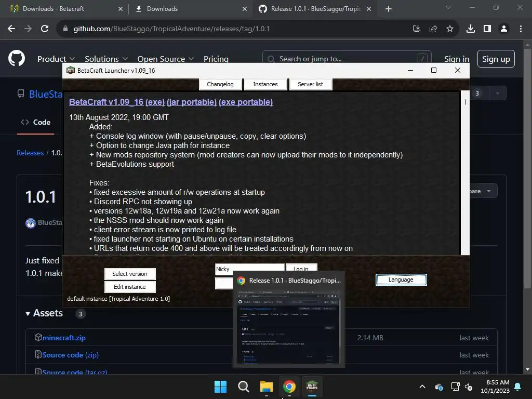
Task: Click the GitHub search box
Action: [x=347, y=58]
